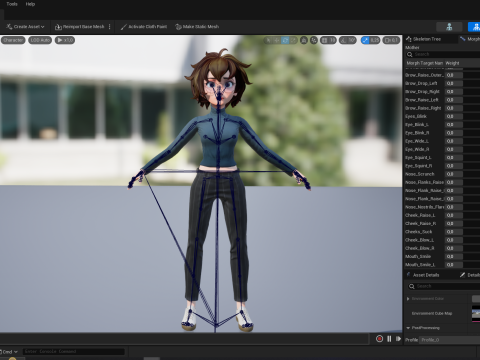Open the Cmd console type dropdown
The image size is (480, 360).
[9, 352]
